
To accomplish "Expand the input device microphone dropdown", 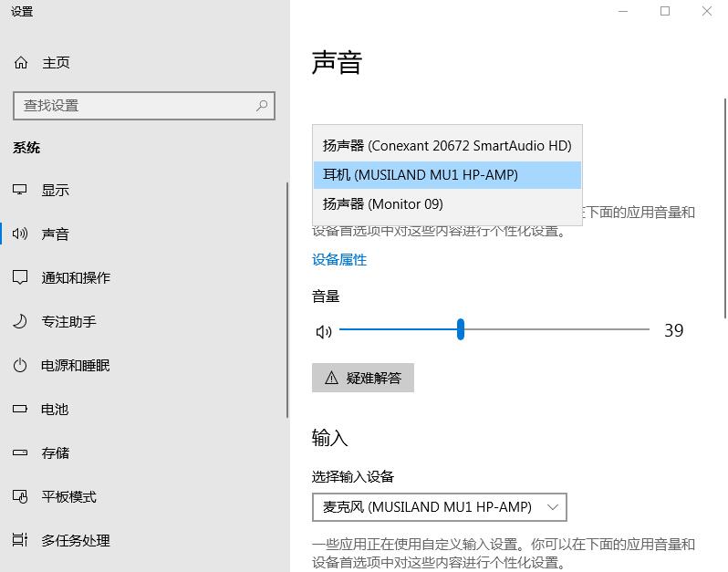I will (x=439, y=506).
